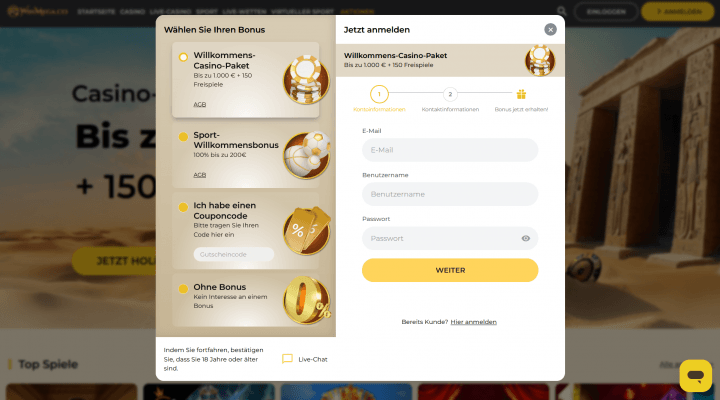Click the golden zero percent image
Image resolution: width=720 pixels, height=400 pixels.
point(306,300)
